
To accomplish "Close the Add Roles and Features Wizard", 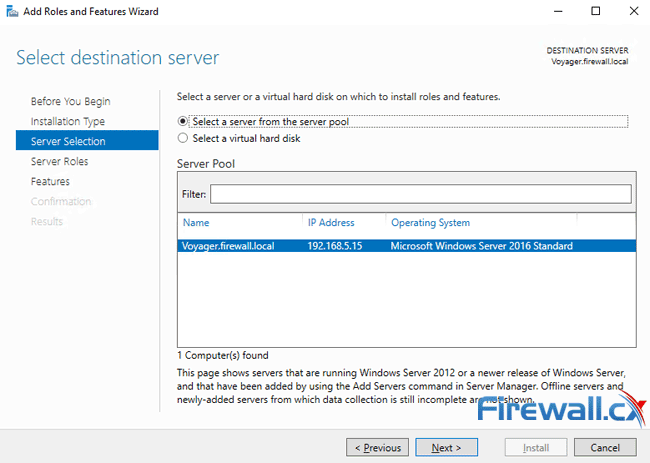I will pos(634,11).
